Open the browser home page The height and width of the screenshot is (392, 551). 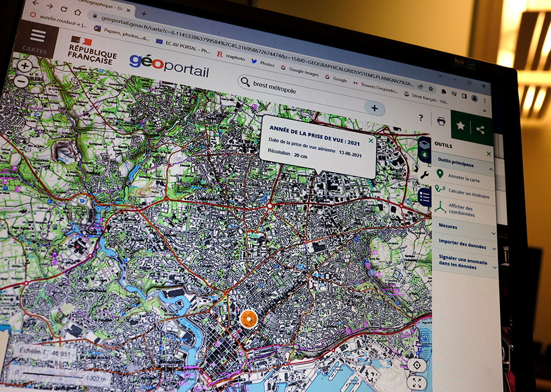click(x=78, y=11)
